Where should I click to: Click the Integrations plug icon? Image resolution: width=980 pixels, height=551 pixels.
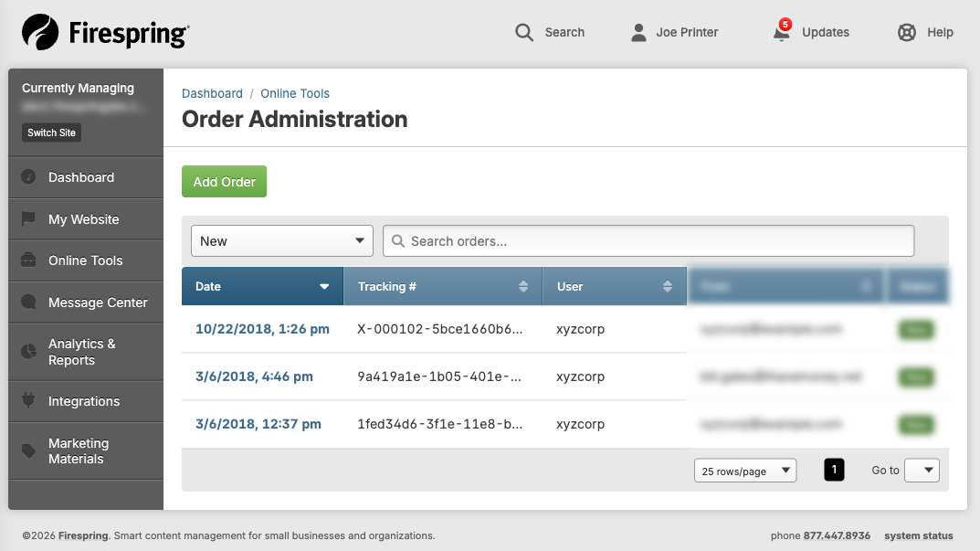point(28,400)
